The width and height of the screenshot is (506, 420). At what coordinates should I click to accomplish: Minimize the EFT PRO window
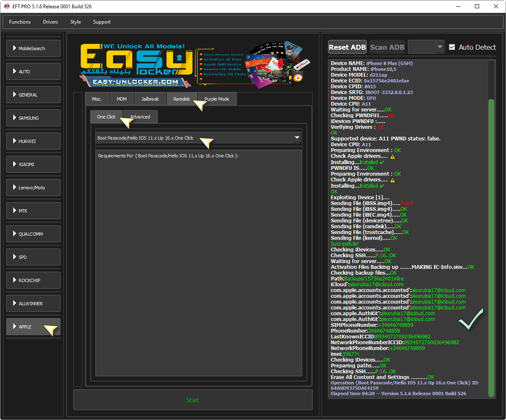(x=458, y=6)
